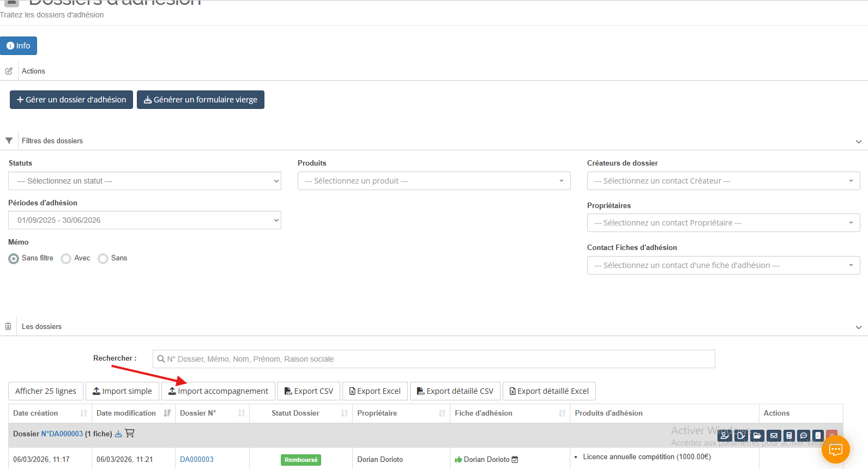Viewport: 868px width, 469px height.
Task: Sort table by Date création column
Action: tap(50, 413)
